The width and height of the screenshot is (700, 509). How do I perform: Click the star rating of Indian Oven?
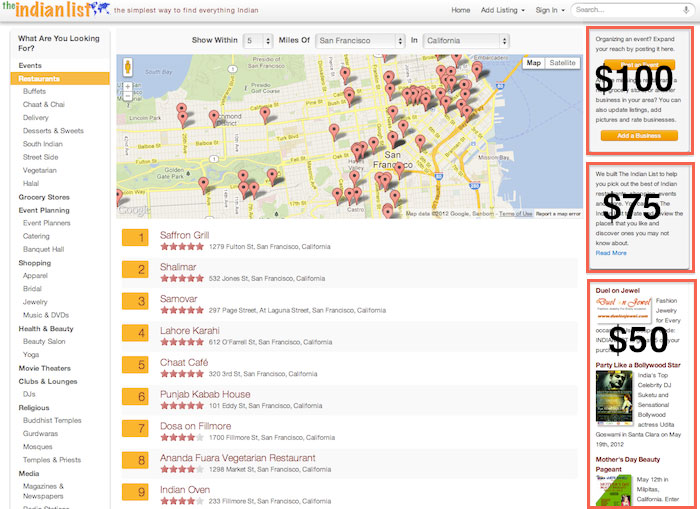tap(182, 501)
